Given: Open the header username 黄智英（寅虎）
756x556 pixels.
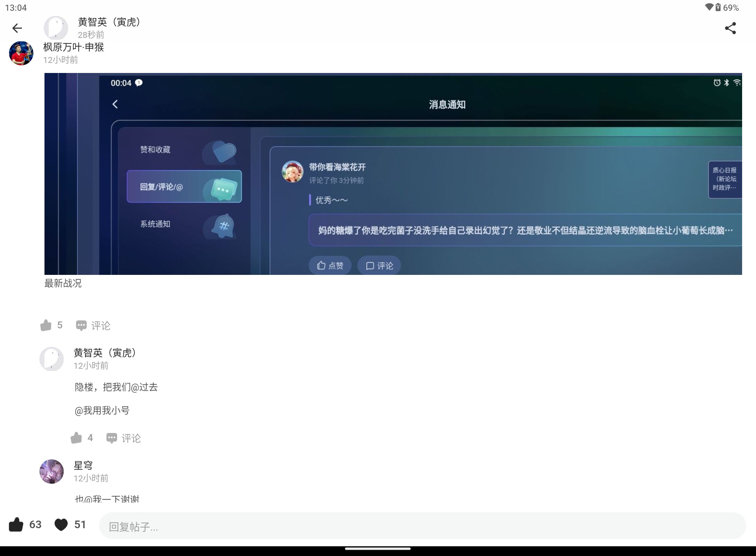Looking at the screenshot, I should pyautogui.click(x=109, y=22).
